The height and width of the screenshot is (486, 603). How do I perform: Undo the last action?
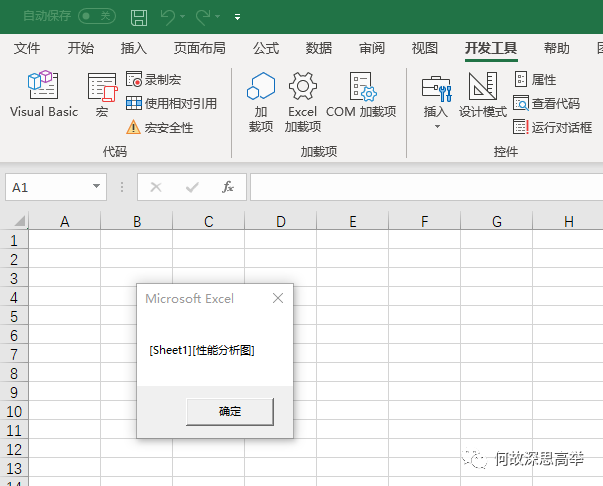(168, 17)
